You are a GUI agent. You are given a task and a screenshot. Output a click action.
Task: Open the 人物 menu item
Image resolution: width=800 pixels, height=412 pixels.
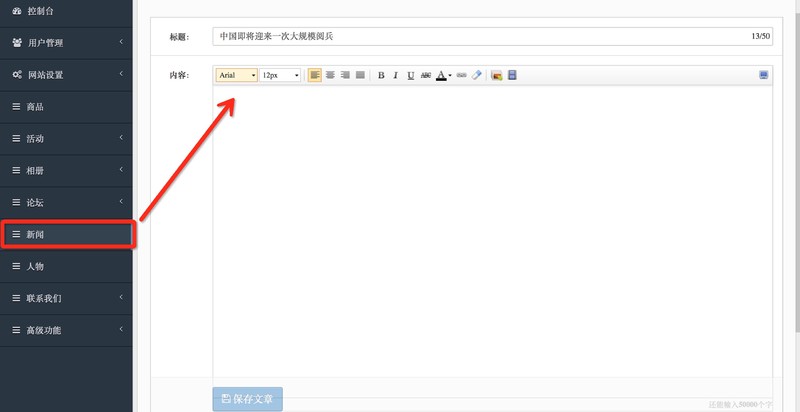tap(66, 267)
